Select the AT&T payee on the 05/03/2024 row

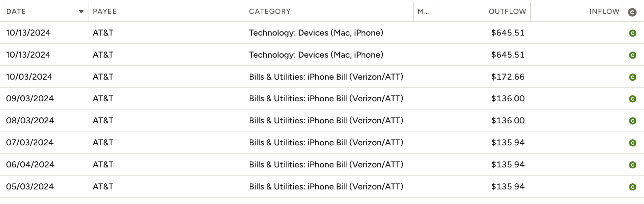[x=103, y=186]
